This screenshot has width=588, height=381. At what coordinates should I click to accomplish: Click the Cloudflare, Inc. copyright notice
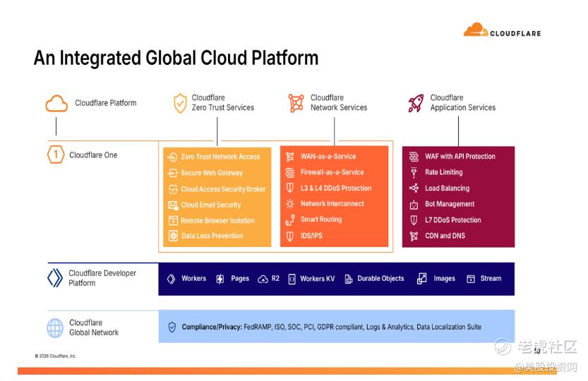(56, 356)
